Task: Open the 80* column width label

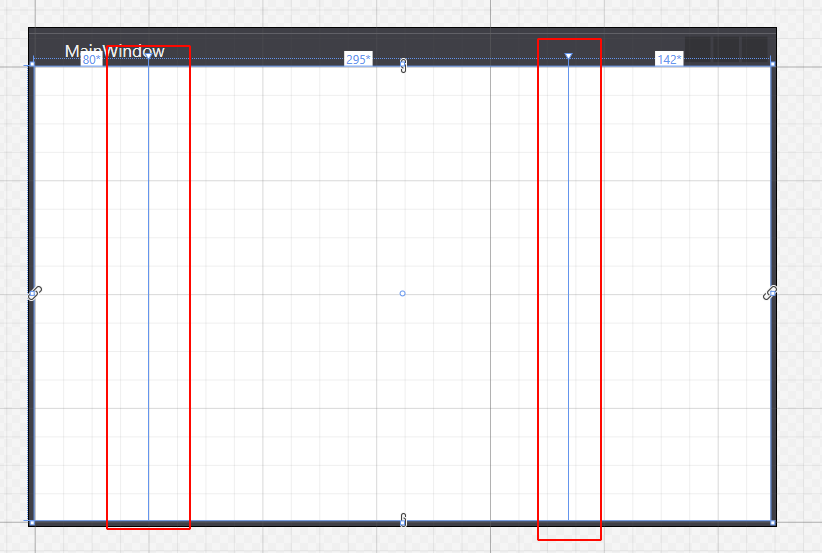Action: coord(91,59)
